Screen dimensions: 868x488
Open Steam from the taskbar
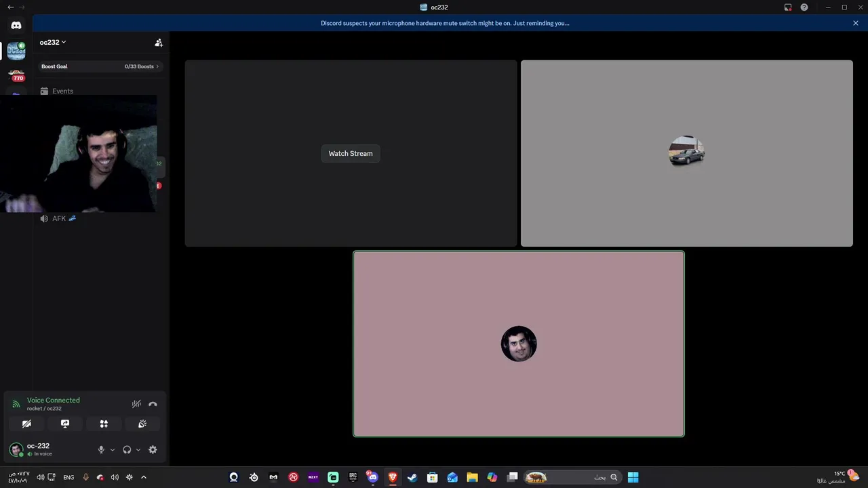coord(412,477)
